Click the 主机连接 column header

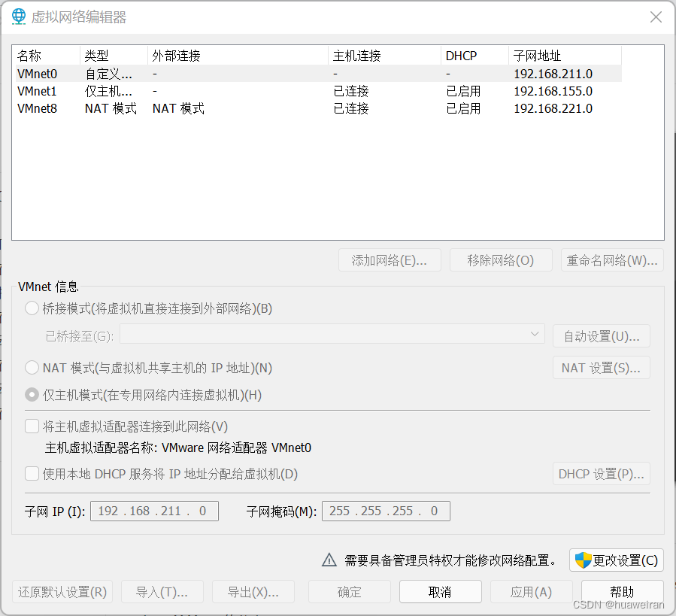click(x=384, y=56)
